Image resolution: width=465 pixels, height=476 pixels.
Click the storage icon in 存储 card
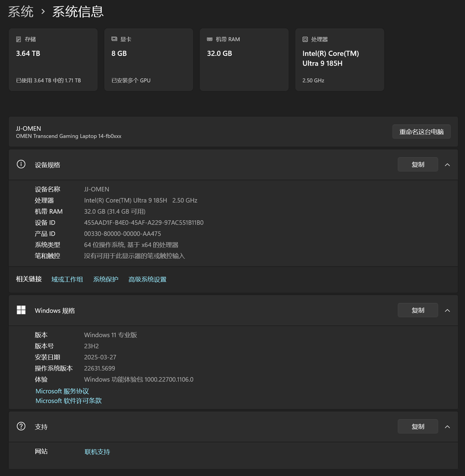(x=18, y=39)
